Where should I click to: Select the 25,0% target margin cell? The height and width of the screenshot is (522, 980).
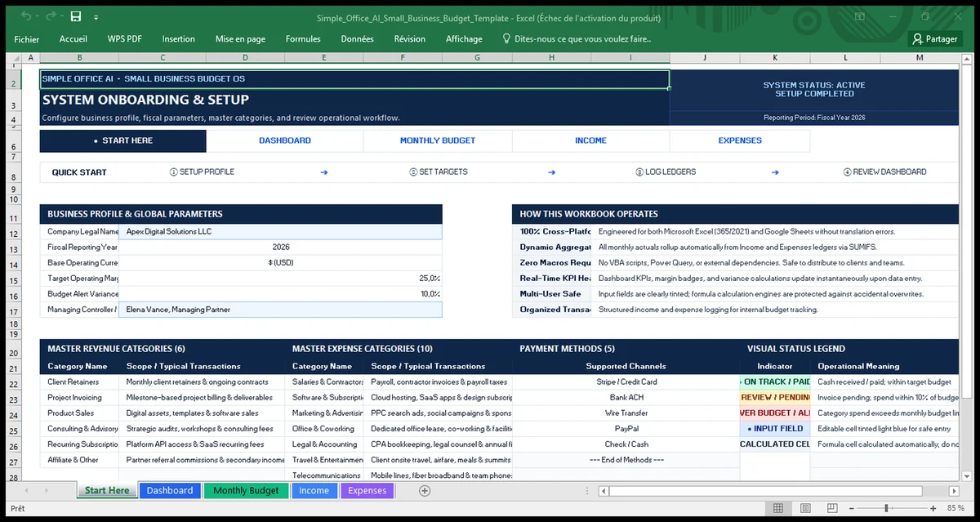[x=280, y=279]
